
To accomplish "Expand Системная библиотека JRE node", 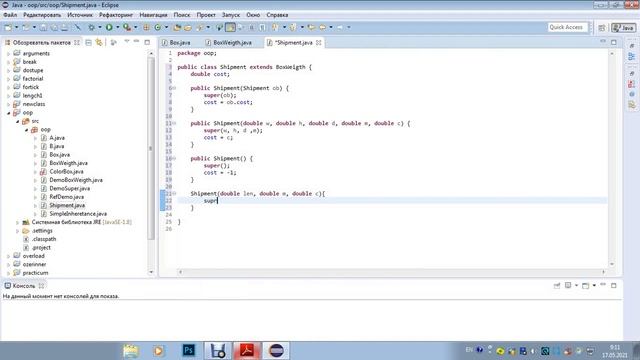I will point(18,222).
